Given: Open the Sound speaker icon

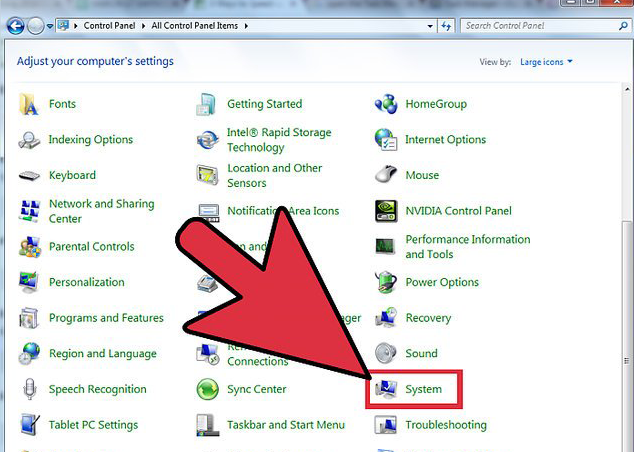Looking at the screenshot, I should click(385, 353).
